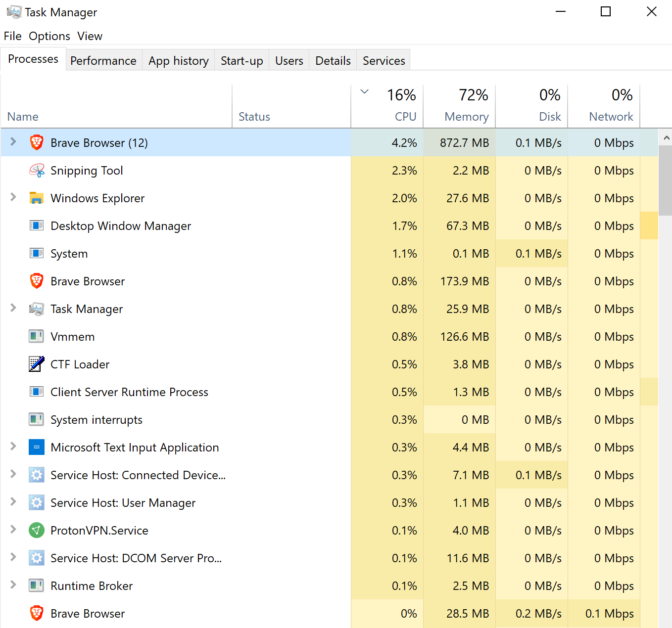This screenshot has height=628, width=672.
Task: Click the scrollbar up arrow
Action: (667, 137)
